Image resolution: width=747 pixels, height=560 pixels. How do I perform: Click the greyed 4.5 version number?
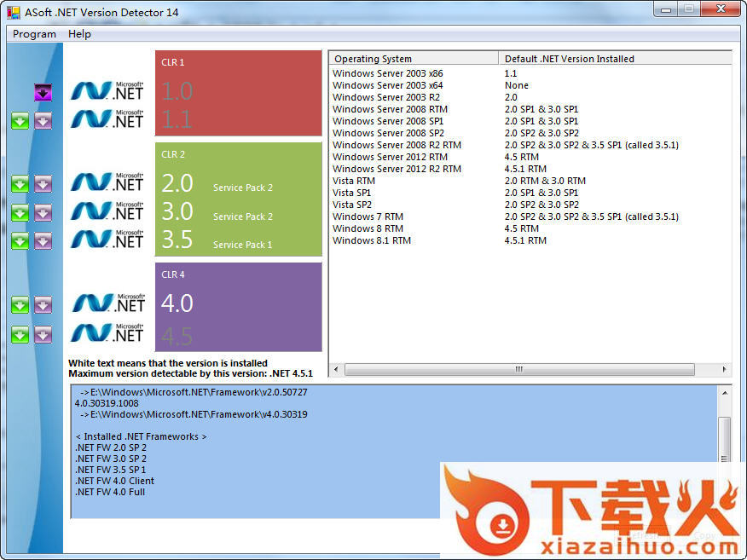pos(177,337)
